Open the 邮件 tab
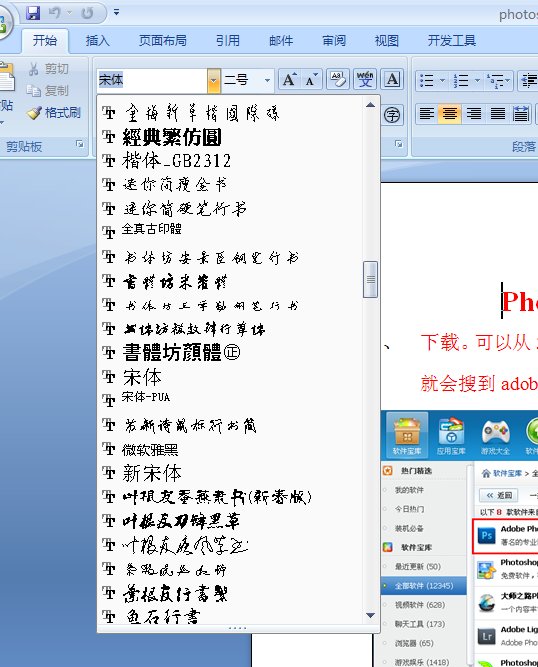538x667 pixels. tap(281, 40)
